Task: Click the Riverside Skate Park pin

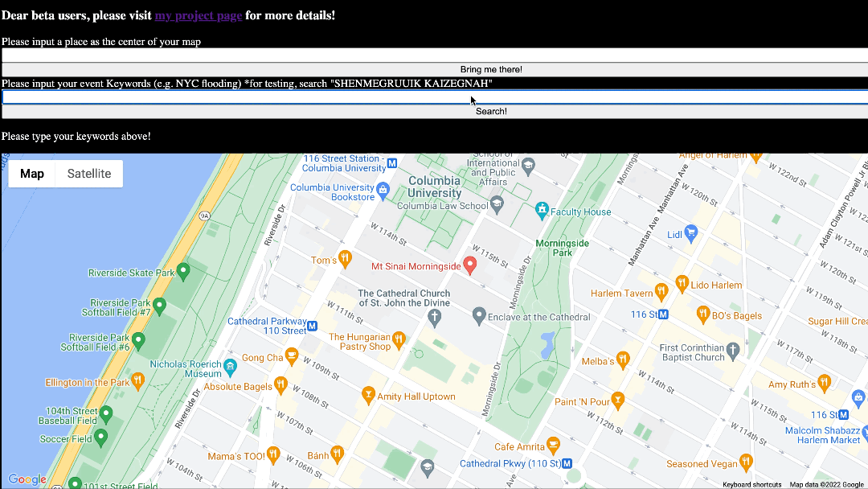Action: coord(183,271)
